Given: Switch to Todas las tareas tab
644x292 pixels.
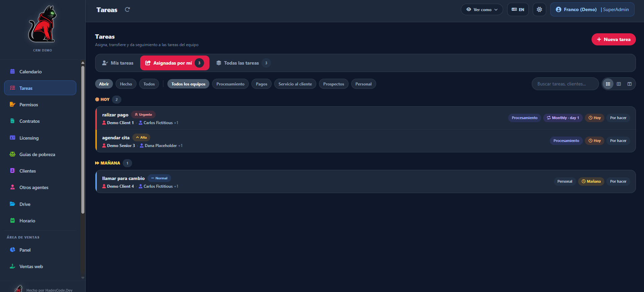Looking at the screenshot, I should click(243, 63).
